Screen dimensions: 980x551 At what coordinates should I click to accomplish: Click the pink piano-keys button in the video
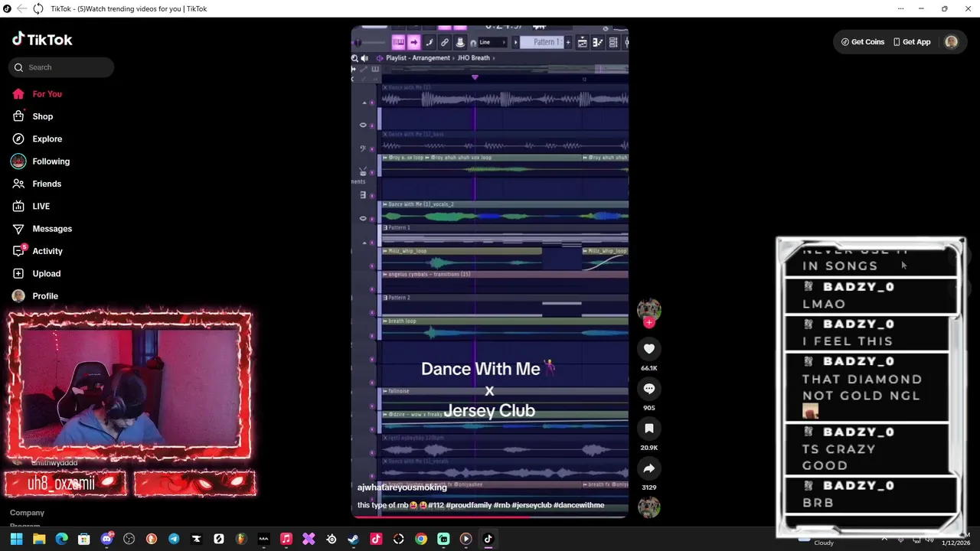click(398, 42)
